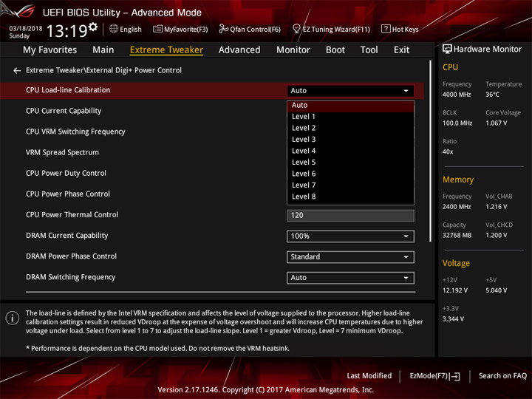Go to the Exit tab

[401, 50]
